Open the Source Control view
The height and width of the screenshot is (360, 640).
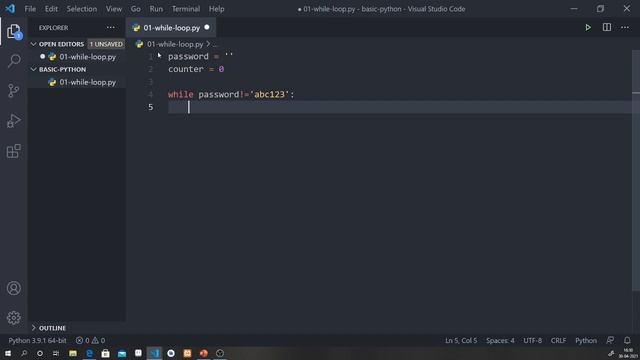click(x=13, y=91)
